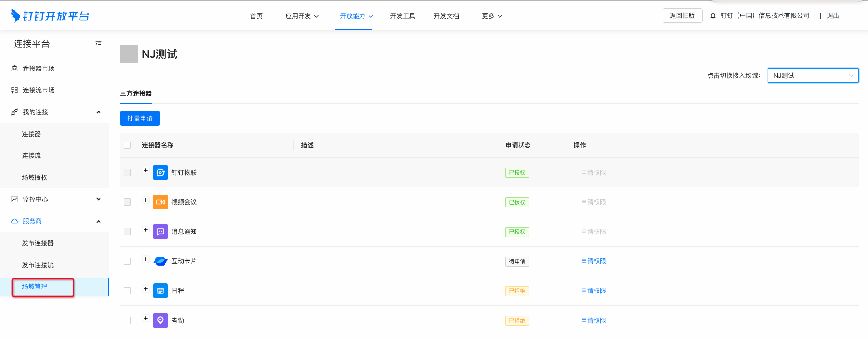Expand the 互动卡片 row with plus
868x339 pixels.
[x=145, y=259]
